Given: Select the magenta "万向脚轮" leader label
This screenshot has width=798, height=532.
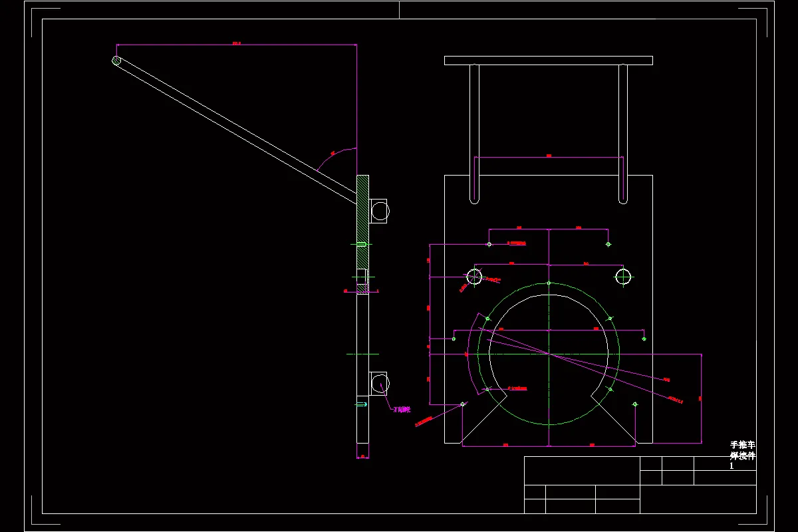Looking at the screenshot, I should [x=402, y=410].
